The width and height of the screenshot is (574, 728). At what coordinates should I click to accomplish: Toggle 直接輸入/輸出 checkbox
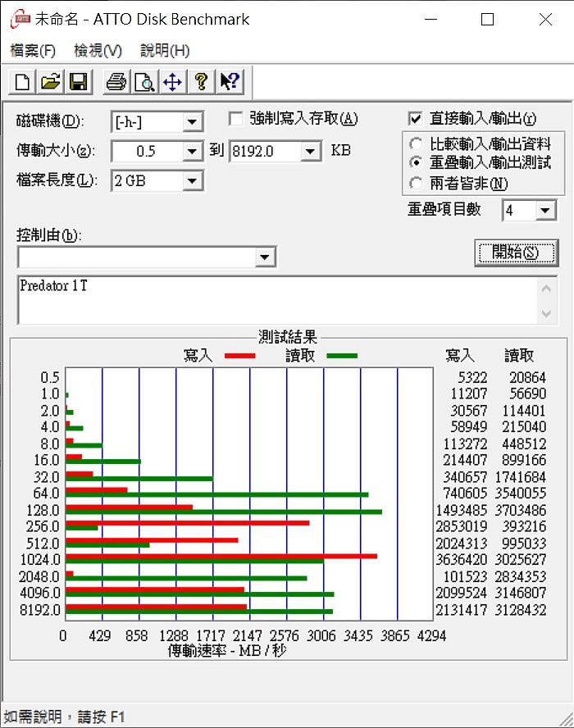click(415, 119)
